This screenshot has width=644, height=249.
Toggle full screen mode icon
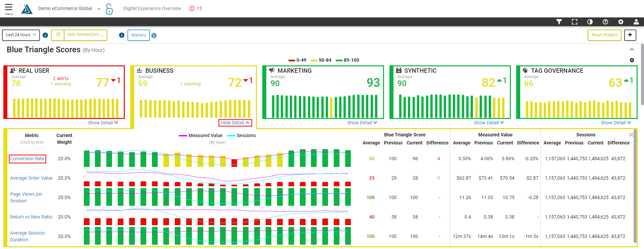click(x=575, y=22)
